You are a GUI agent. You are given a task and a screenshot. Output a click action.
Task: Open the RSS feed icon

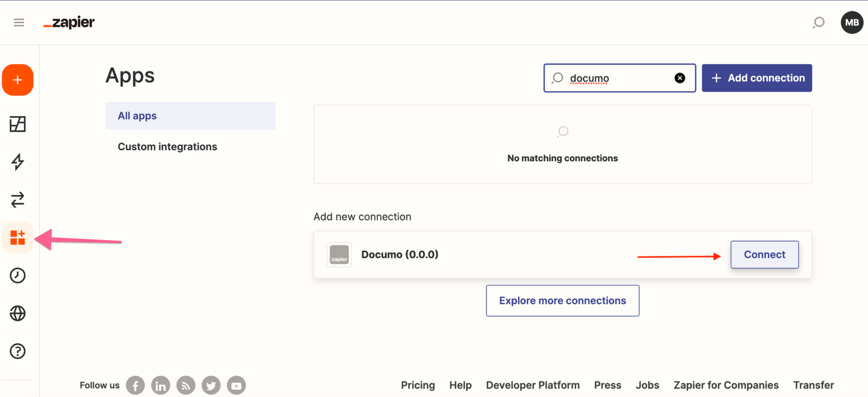pyautogui.click(x=186, y=385)
